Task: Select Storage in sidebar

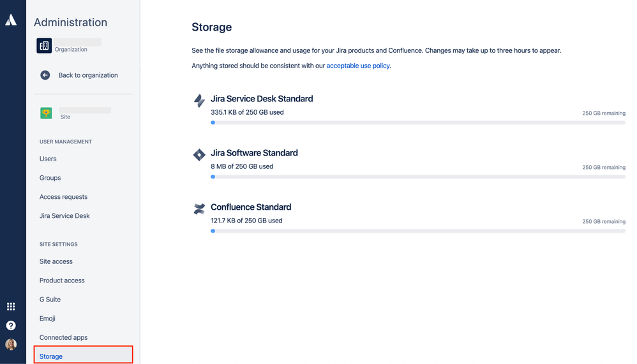Action: click(x=83, y=354)
